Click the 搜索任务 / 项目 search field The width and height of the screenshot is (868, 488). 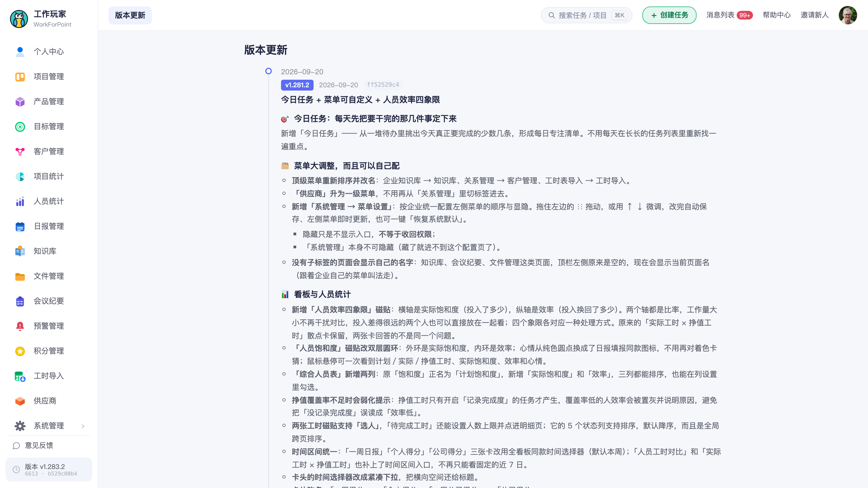pyautogui.click(x=586, y=15)
